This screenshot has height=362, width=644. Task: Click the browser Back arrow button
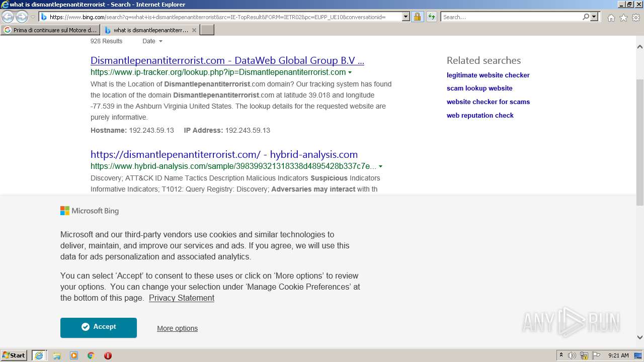(x=8, y=17)
